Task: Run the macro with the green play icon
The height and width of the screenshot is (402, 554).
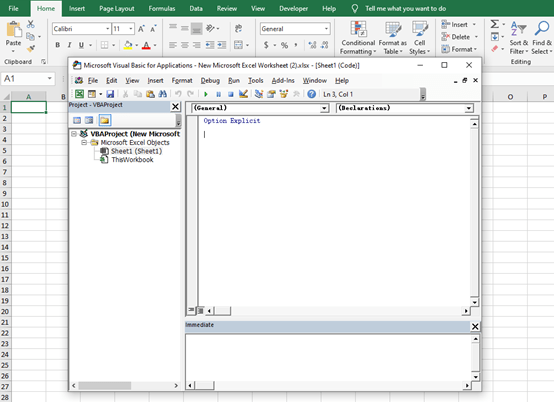Action: [206, 94]
